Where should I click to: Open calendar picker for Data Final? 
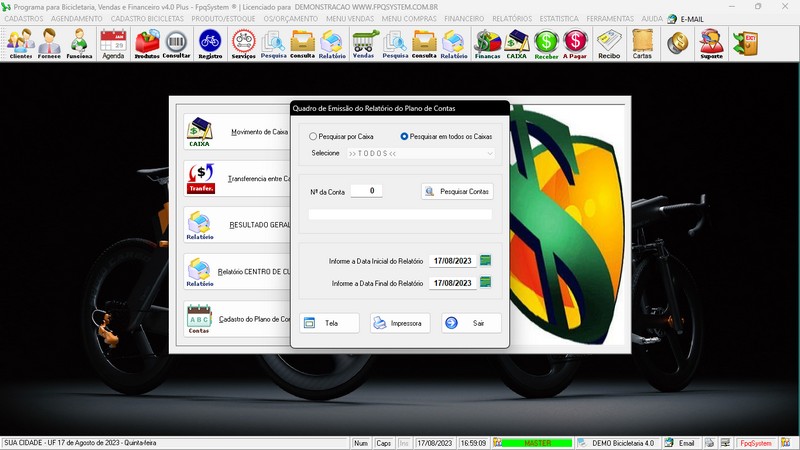coord(486,283)
